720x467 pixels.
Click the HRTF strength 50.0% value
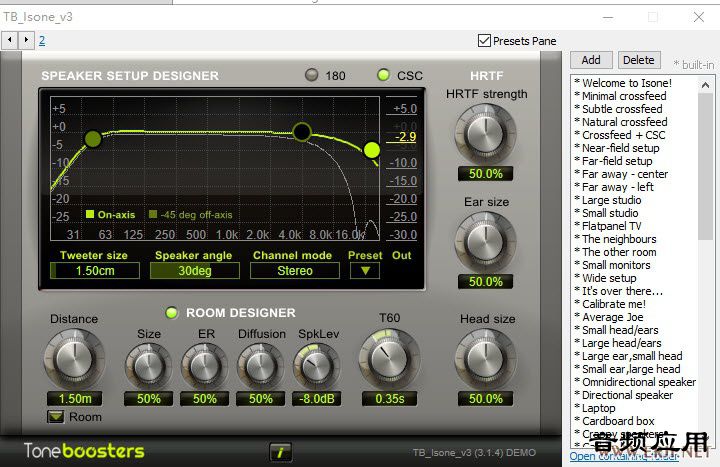tap(485, 174)
